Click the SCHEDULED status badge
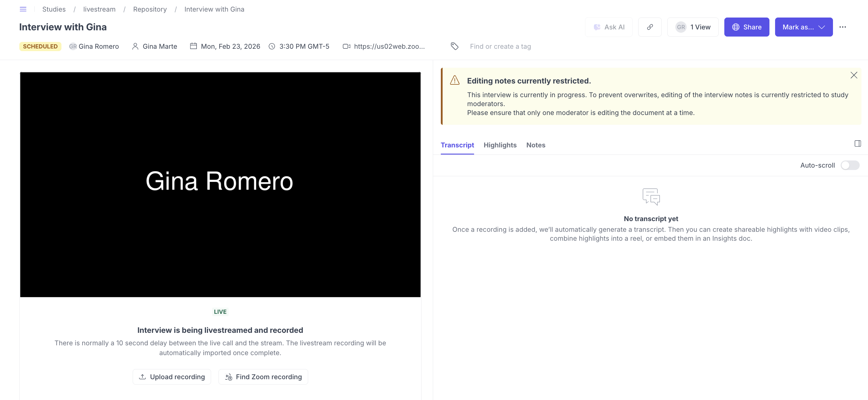Viewport: 868px width, 400px height. pos(40,46)
